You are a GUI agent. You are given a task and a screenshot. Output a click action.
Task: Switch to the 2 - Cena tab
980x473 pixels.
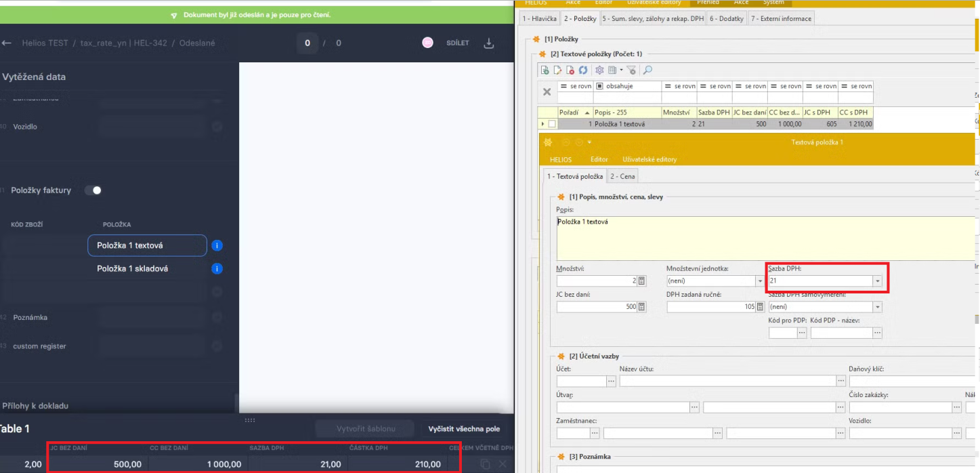coord(622,176)
